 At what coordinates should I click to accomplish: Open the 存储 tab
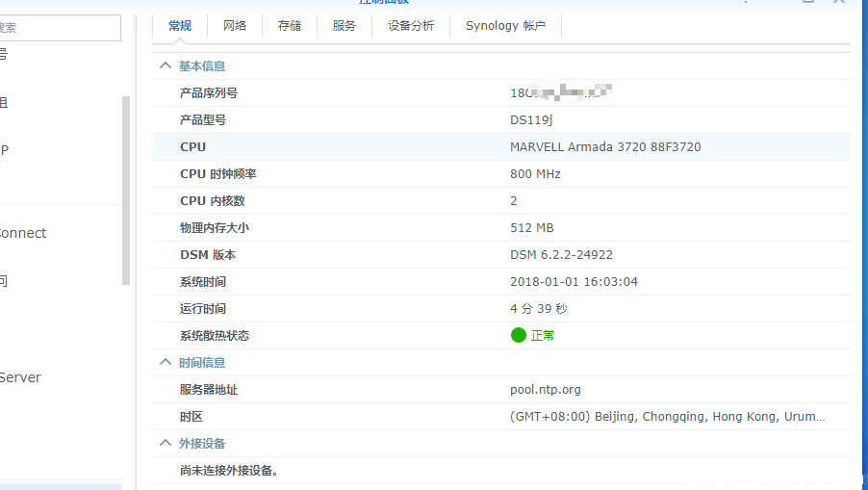click(x=290, y=26)
